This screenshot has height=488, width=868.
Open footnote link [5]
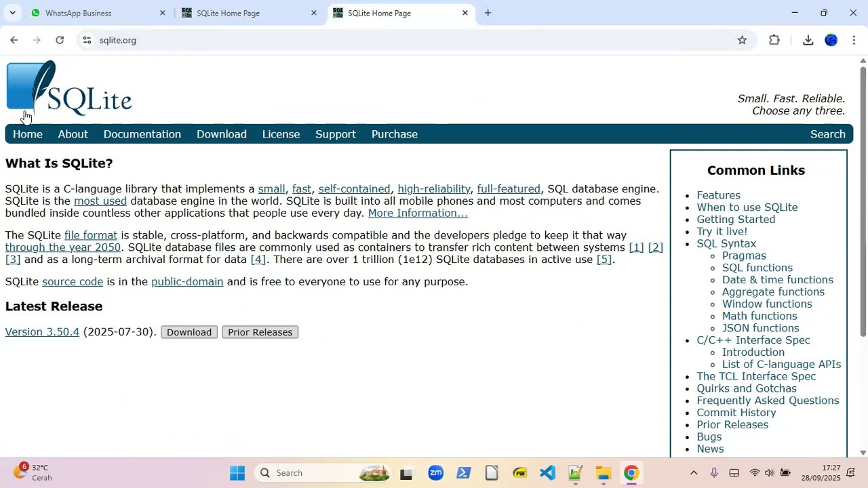pyautogui.click(x=604, y=260)
